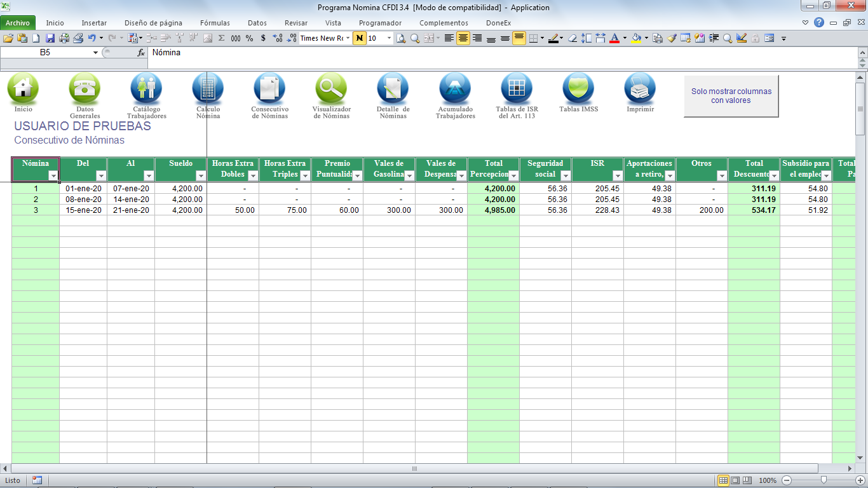
Task: Open Visualizador de Nóminas magnifier icon
Action: pyautogui.click(x=331, y=89)
